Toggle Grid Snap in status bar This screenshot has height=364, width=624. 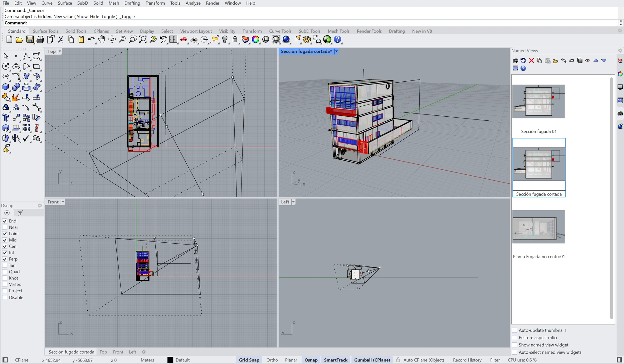[x=249, y=360]
